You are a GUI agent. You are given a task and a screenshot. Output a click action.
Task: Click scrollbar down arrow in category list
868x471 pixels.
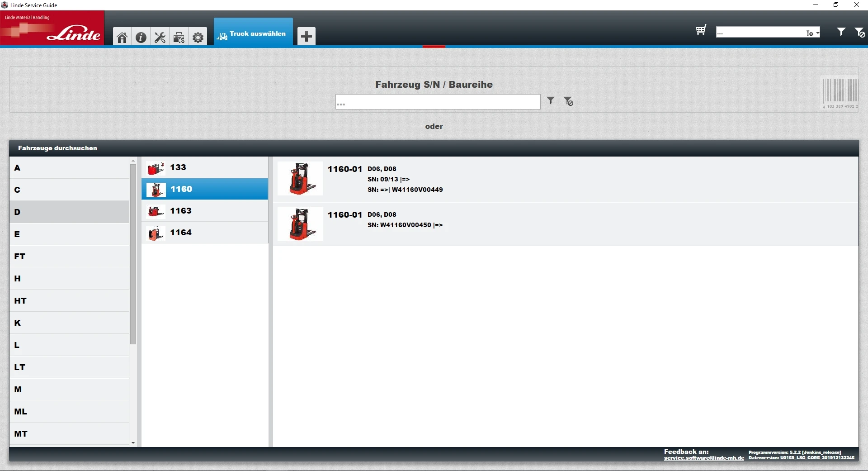point(133,443)
